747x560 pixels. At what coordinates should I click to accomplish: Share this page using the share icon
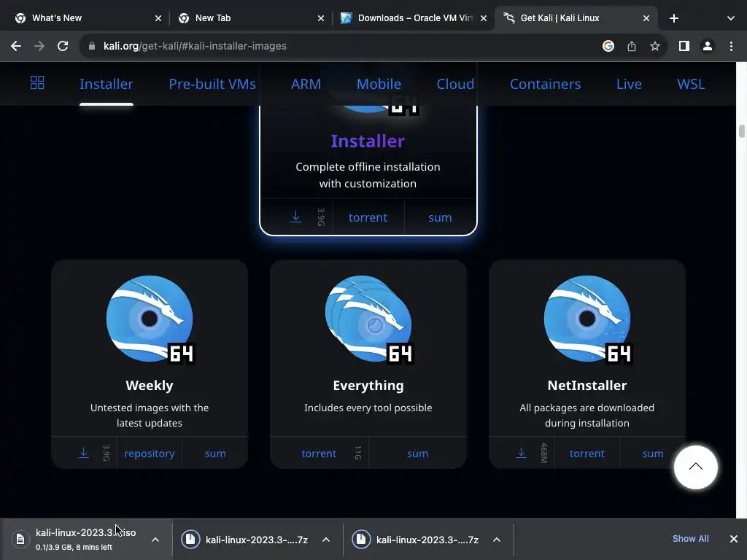[632, 46]
